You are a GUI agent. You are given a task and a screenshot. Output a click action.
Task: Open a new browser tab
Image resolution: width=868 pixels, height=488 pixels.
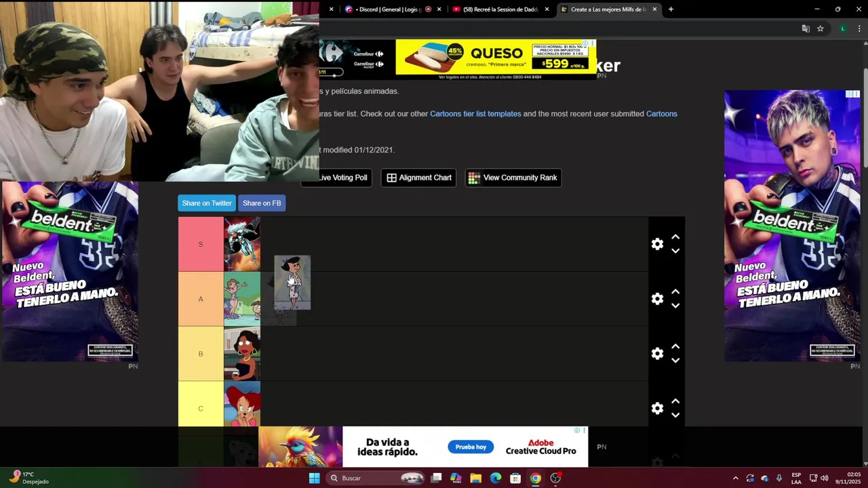pos(671,9)
